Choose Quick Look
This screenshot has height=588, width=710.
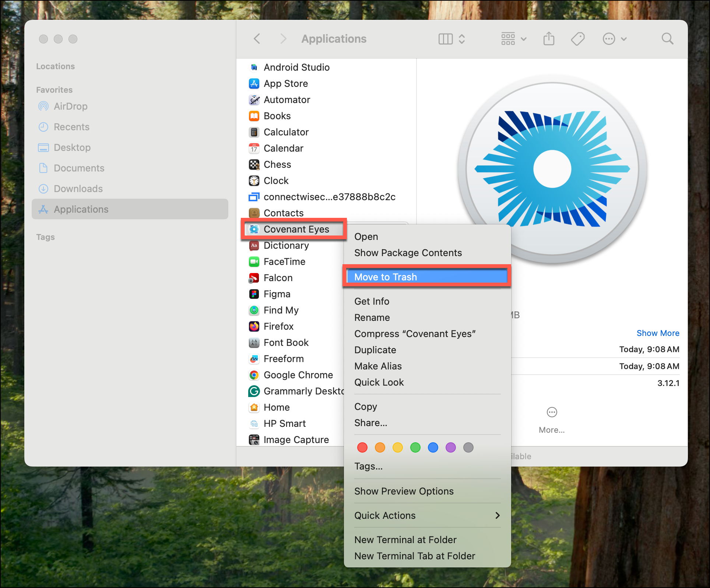click(x=427, y=382)
